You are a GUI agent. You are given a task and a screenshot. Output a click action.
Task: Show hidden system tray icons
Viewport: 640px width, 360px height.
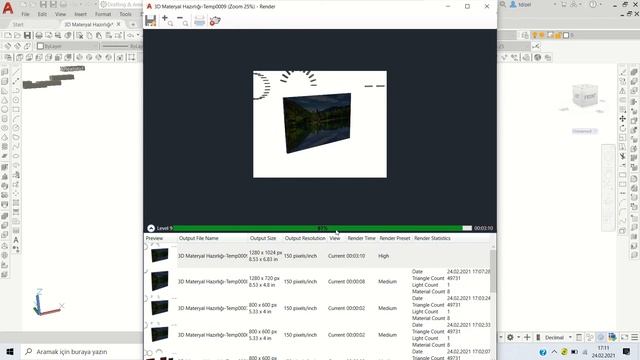pyautogui.click(x=554, y=352)
